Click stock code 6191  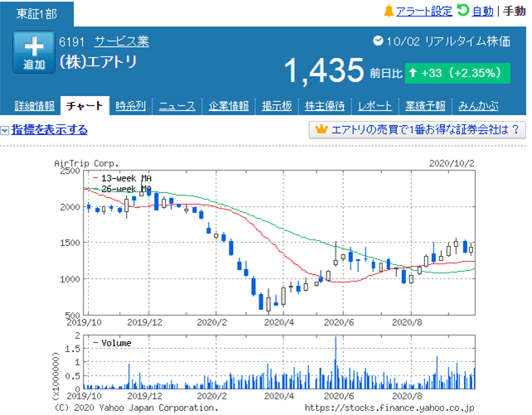click(x=71, y=42)
